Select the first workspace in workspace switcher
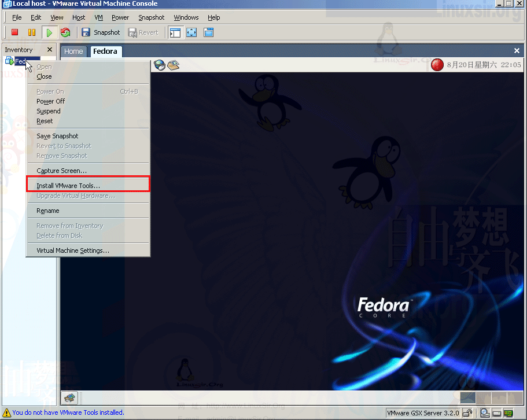Screen dimensions: 527x420 [467, 397]
